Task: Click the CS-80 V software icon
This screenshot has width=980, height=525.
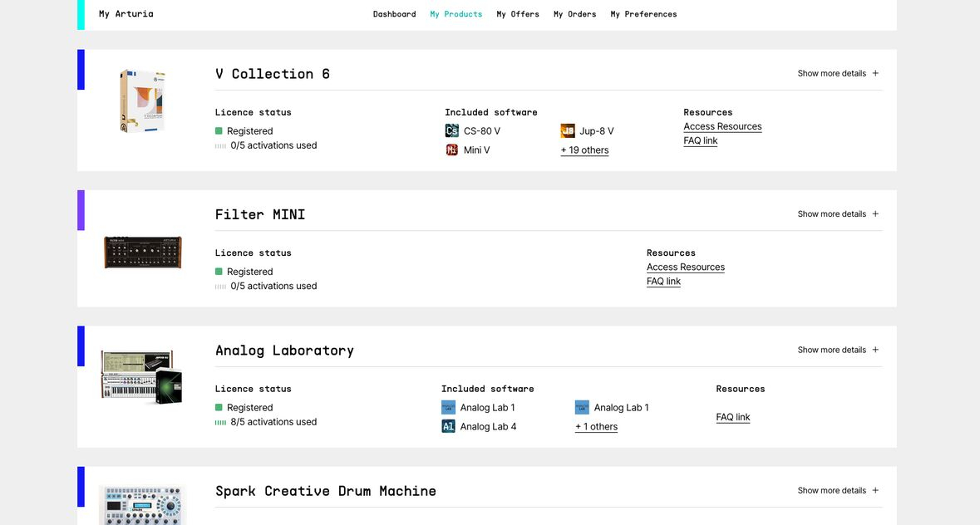Action: (x=451, y=131)
